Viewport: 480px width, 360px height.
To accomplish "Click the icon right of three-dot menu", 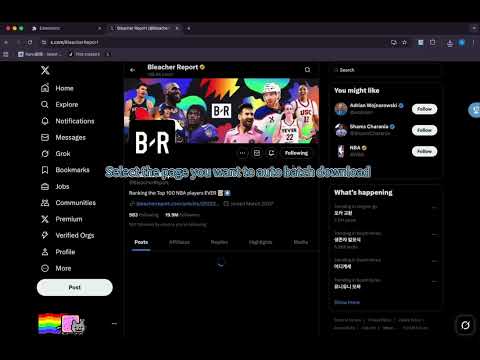I will point(257,153).
